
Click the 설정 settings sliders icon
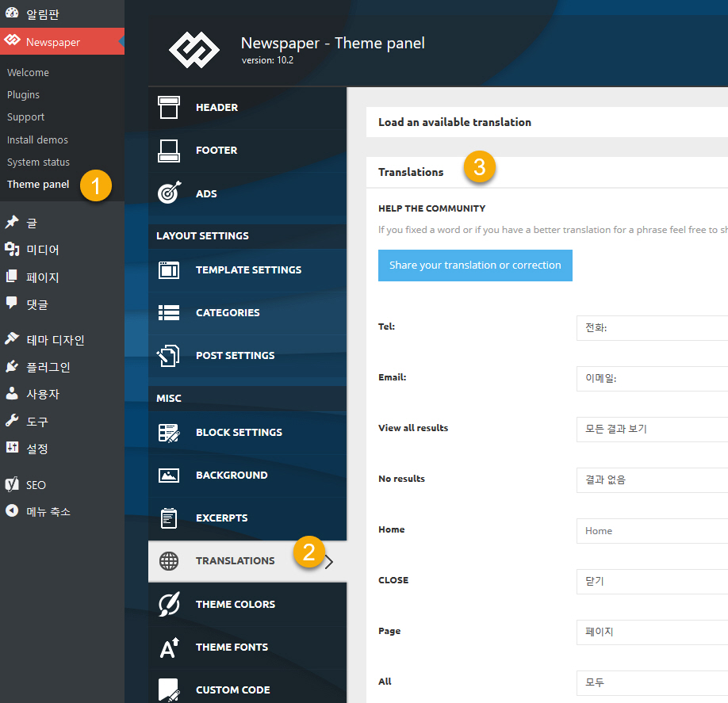pyautogui.click(x=12, y=447)
